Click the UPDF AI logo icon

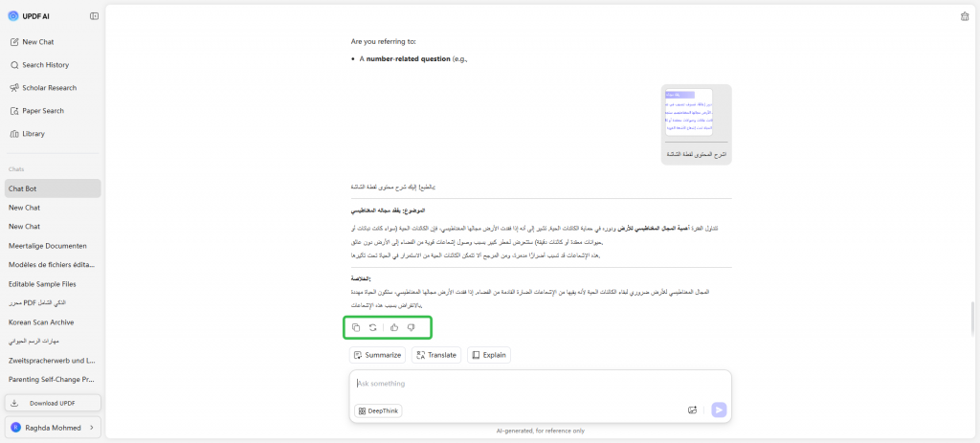click(13, 16)
